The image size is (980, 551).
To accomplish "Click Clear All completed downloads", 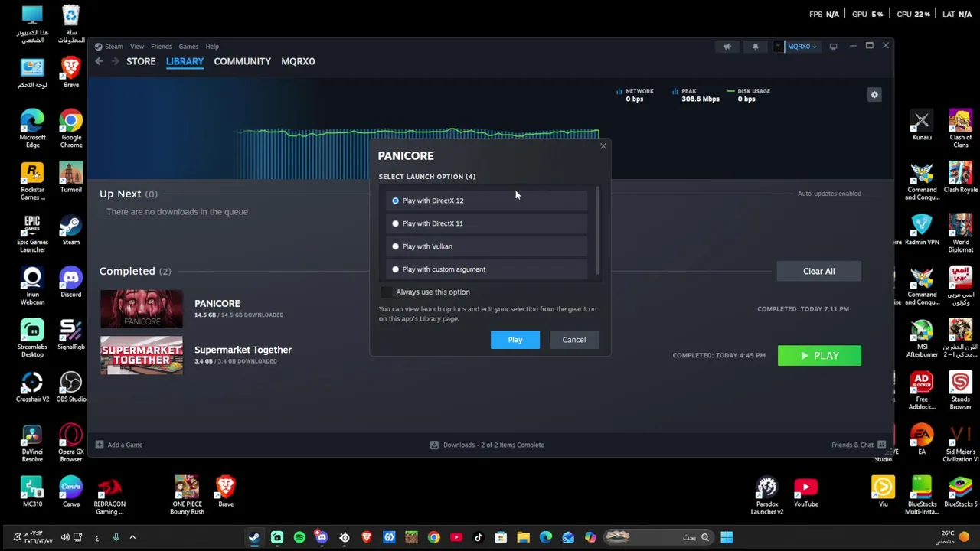I will click(819, 271).
